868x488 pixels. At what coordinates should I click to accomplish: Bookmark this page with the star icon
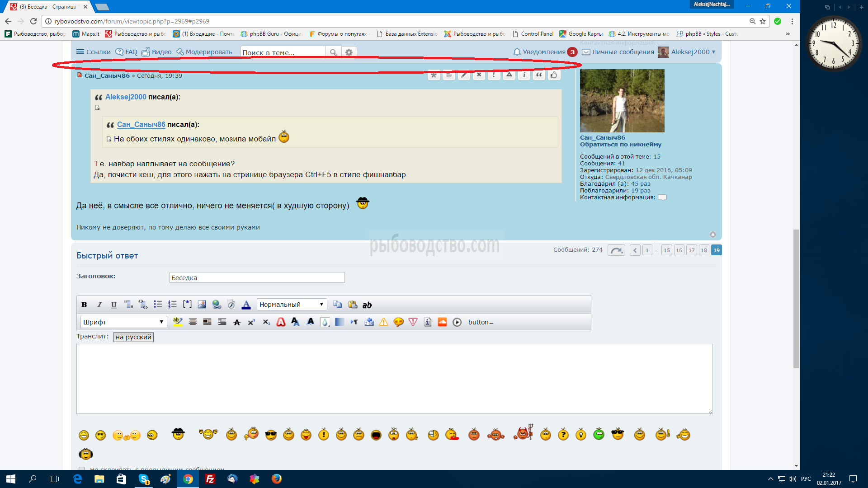pos(763,21)
